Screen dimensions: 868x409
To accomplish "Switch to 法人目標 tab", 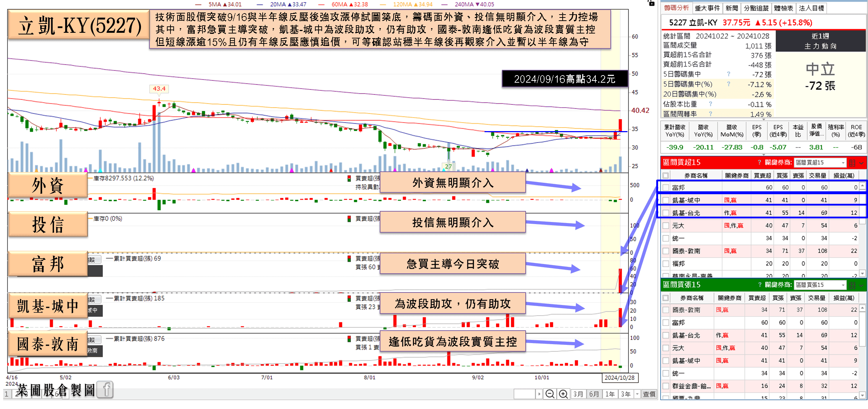I will point(811,8).
